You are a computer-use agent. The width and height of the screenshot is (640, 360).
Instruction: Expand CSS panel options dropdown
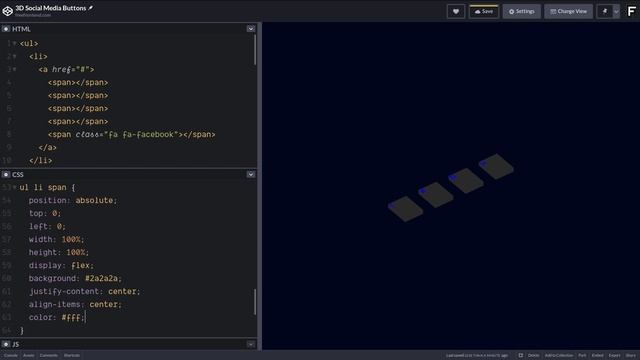pos(251,174)
